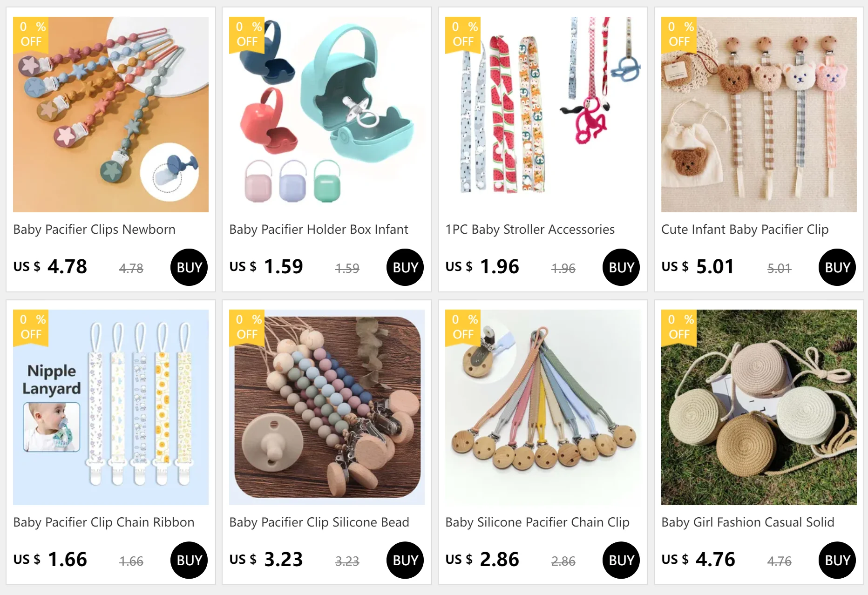Screen dimensions: 868x595
Task: Open the silicone bead pacifier clip image
Action: [x=327, y=407]
